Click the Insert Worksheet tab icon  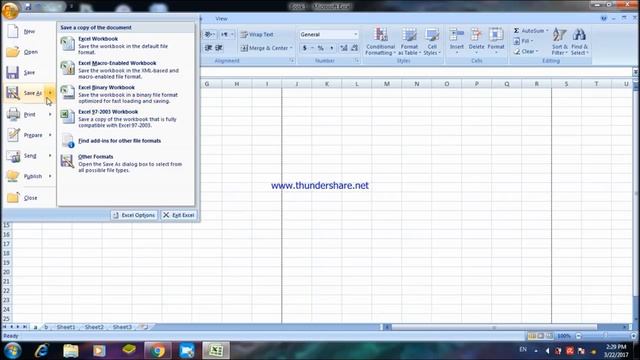tap(144, 327)
